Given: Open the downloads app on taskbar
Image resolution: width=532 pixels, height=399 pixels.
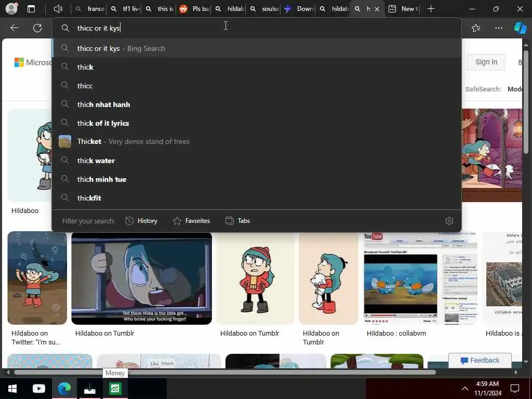Looking at the screenshot, I should pyautogui.click(x=89, y=389).
